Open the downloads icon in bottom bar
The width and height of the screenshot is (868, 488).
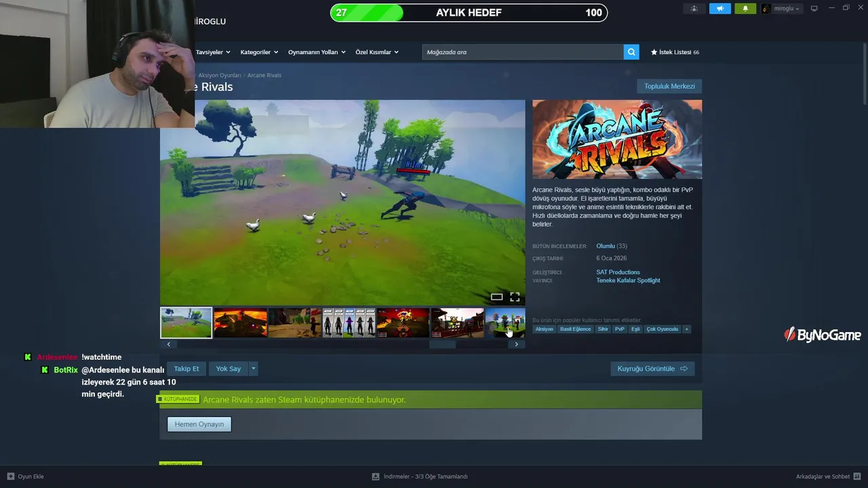click(x=376, y=476)
